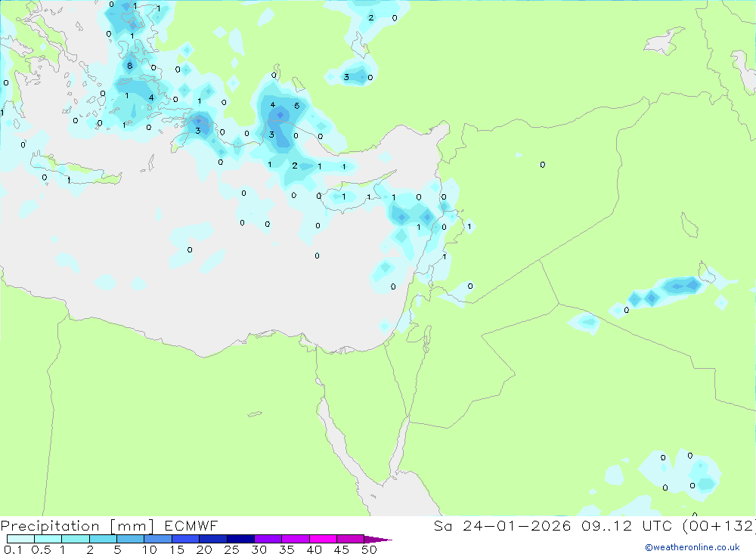
Task: Select the 20–25 mm legend color swatch
Action: pyautogui.click(x=213, y=539)
